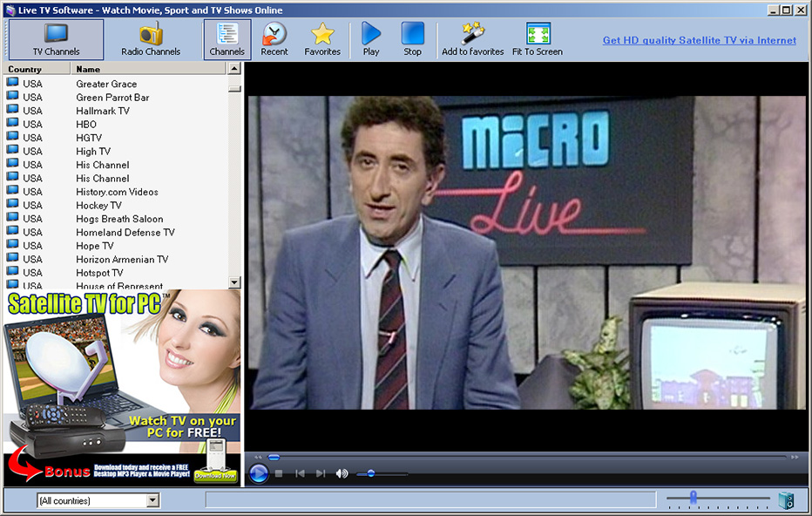Skip to previous track in the player
The image size is (812, 516).
coord(300,473)
